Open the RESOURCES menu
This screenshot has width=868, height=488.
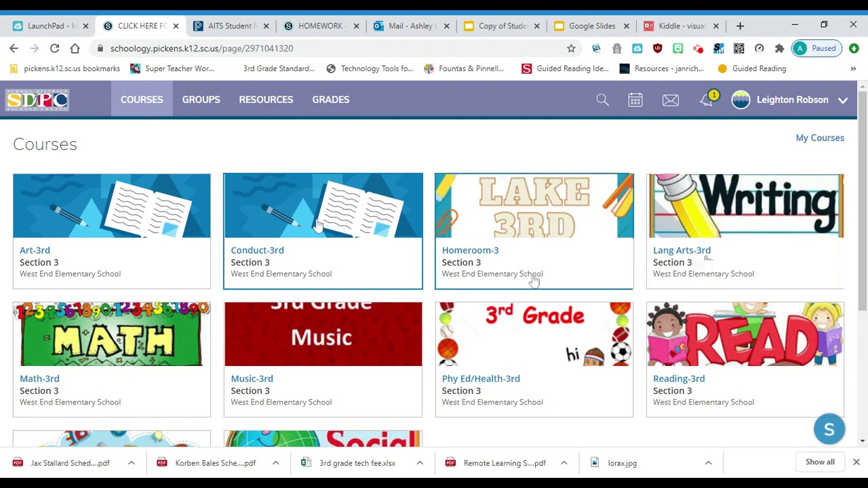(x=266, y=100)
